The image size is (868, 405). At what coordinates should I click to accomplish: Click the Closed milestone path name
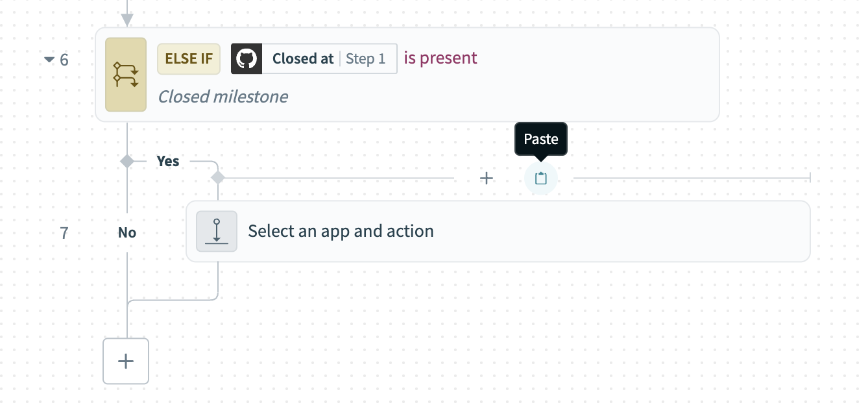223,96
